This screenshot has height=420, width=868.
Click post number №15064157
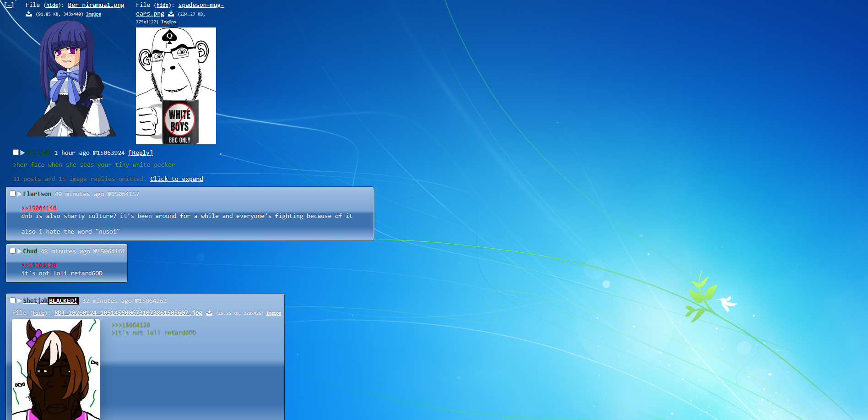124,194
